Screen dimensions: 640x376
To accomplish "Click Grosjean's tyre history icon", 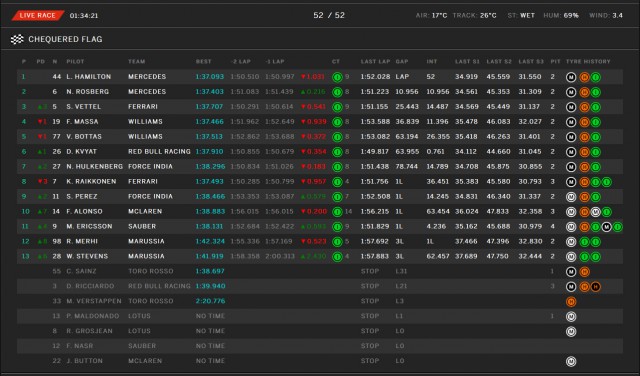I will pyautogui.click(x=571, y=331).
